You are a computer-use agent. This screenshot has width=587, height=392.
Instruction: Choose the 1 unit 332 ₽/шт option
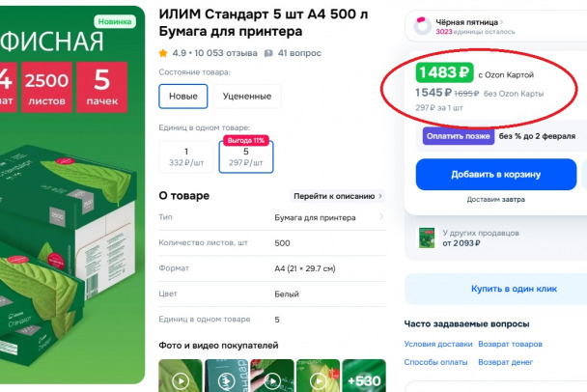(x=186, y=156)
